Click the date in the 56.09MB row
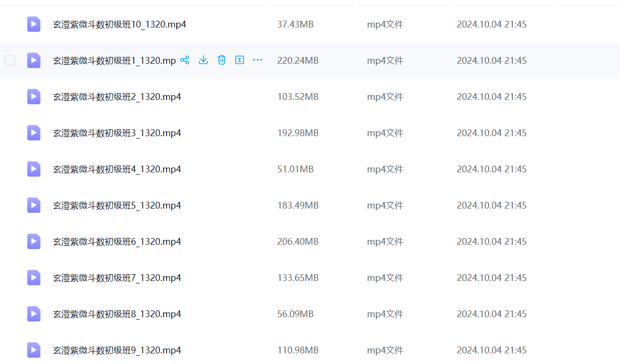The width and height of the screenshot is (620, 364). coord(491,314)
